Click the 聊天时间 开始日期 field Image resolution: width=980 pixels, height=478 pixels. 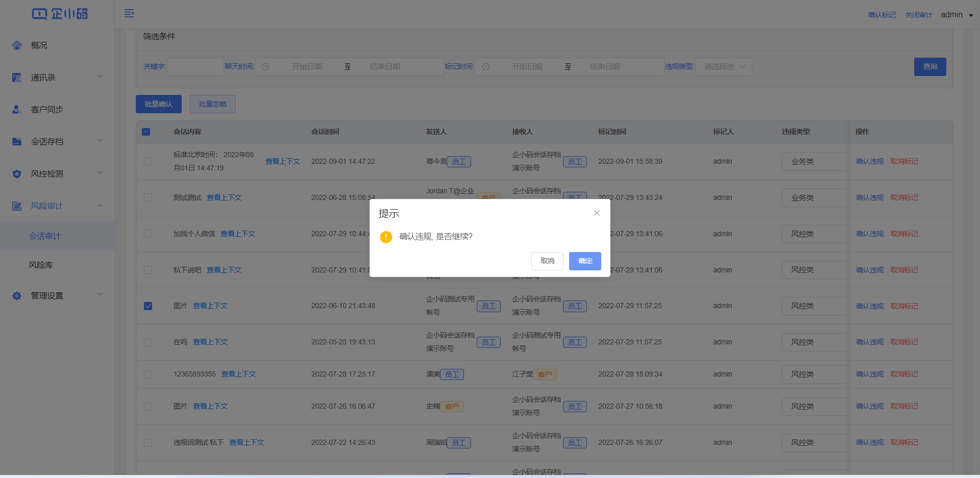pyautogui.click(x=307, y=67)
